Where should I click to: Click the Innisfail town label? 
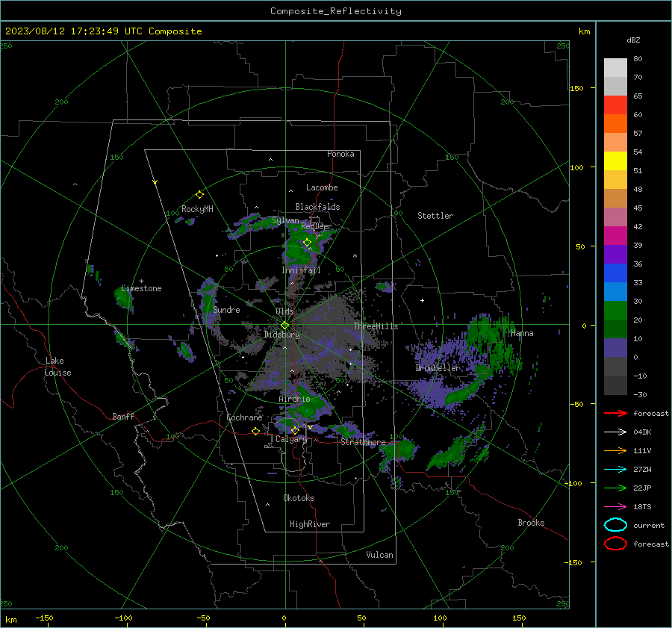coord(301,270)
